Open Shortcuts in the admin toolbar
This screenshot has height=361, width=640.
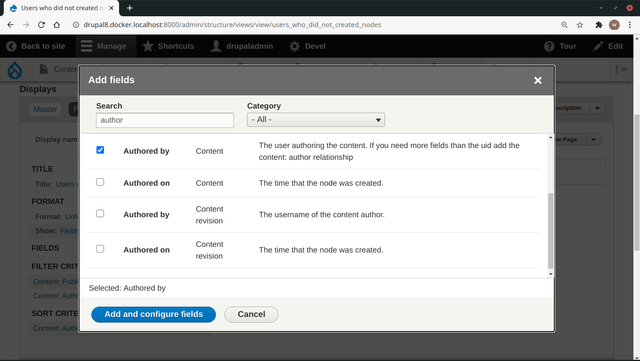(x=168, y=46)
